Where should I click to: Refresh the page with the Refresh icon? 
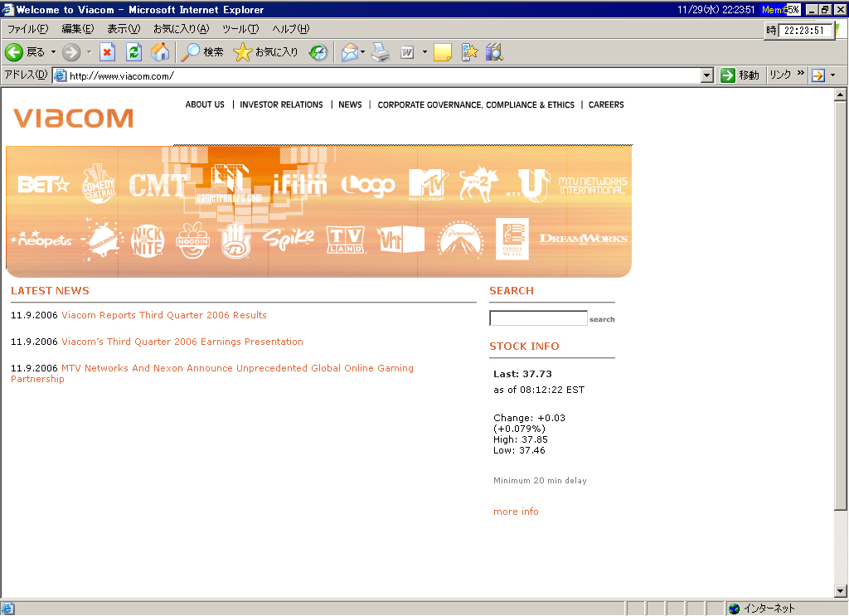pyautogui.click(x=133, y=52)
